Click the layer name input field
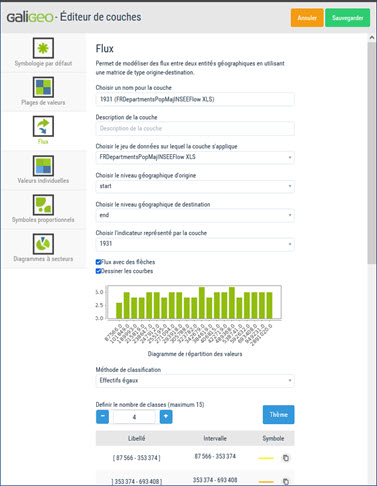Viewport: 377px width, 486px height. click(195, 99)
